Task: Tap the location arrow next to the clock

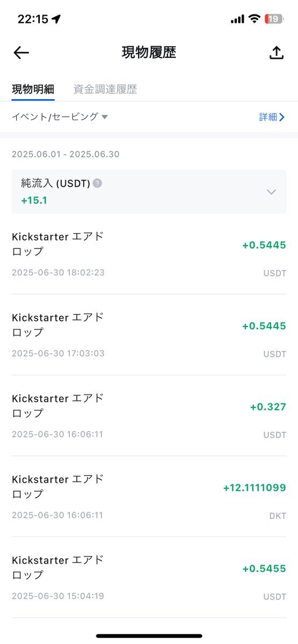Action: tap(56, 19)
